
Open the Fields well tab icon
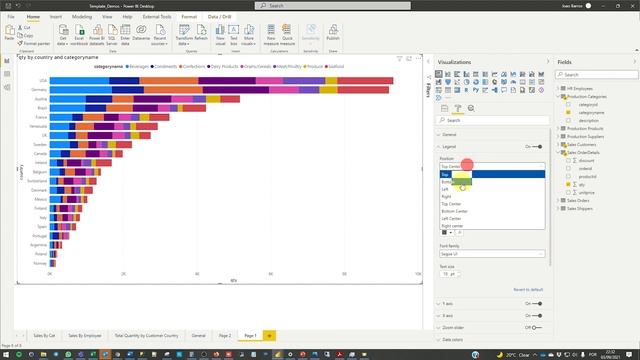(x=444, y=108)
